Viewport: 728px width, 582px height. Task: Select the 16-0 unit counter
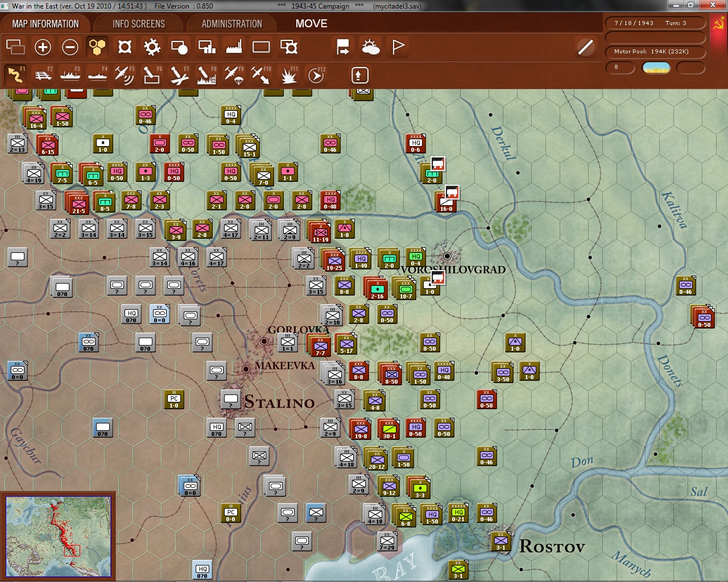446,202
